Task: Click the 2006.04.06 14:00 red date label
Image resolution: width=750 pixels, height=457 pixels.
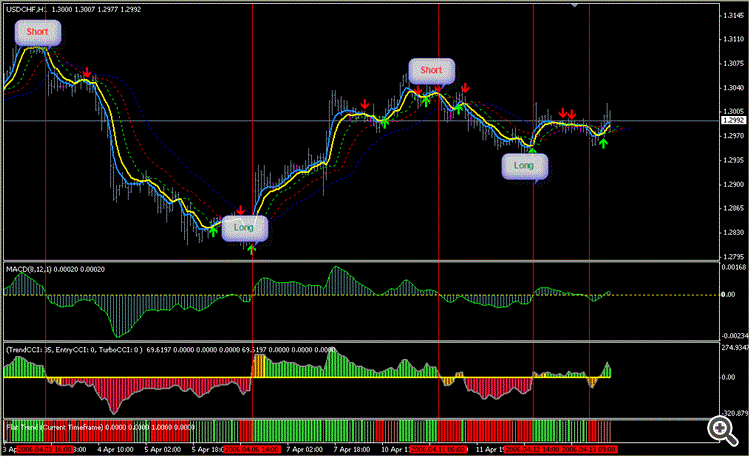Action: coord(252,450)
